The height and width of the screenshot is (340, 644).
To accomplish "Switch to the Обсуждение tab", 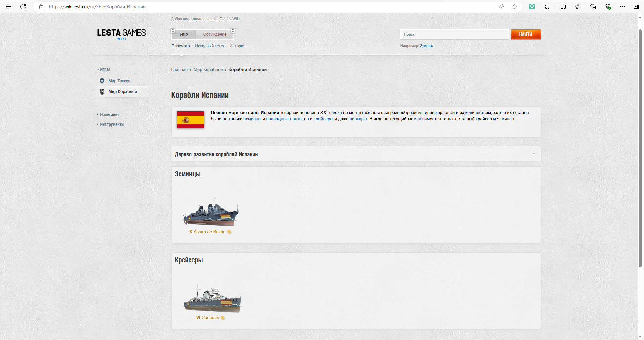I will tap(215, 34).
